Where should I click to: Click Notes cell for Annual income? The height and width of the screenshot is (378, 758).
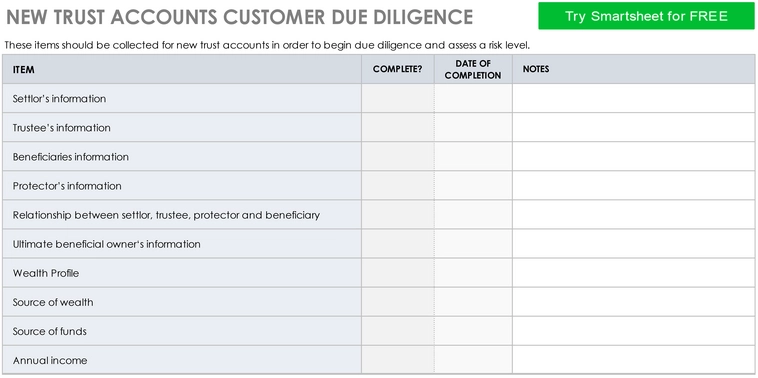[x=634, y=360]
